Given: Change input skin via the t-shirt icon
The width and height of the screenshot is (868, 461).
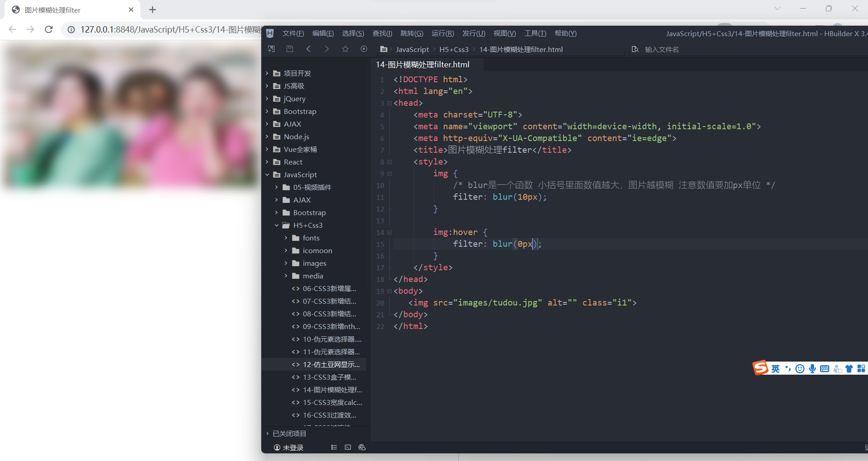Looking at the screenshot, I should [x=849, y=368].
